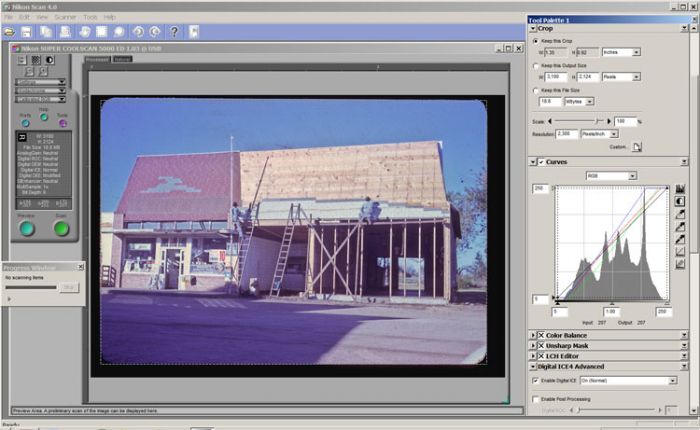Open the Help menu
Screen dimensions: 700x430
[109, 17]
